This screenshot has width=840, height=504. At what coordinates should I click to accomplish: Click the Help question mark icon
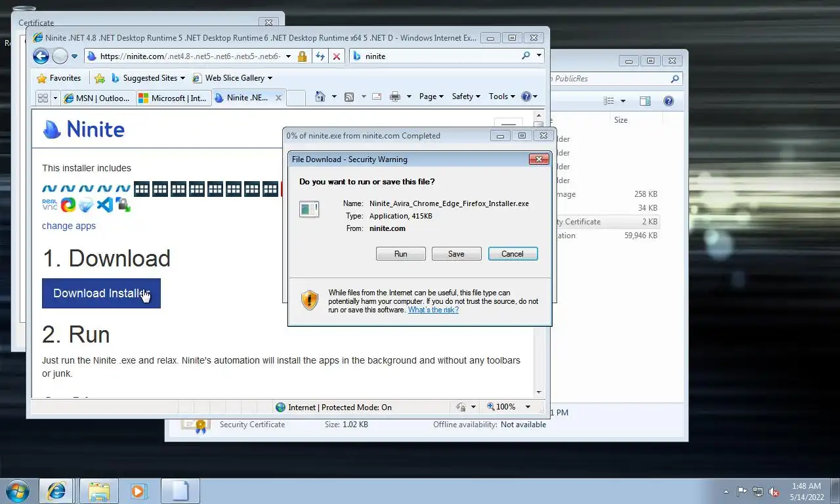[x=526, y=96]
